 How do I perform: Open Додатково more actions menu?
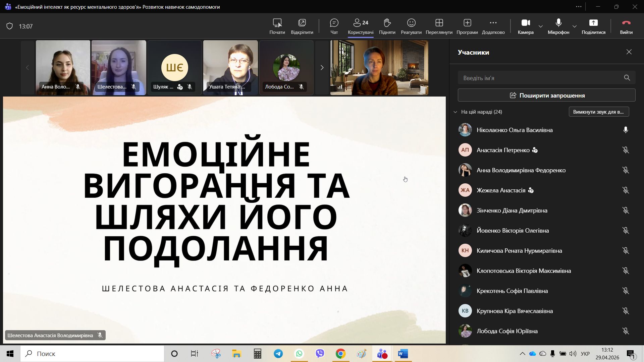click(493, 26)
